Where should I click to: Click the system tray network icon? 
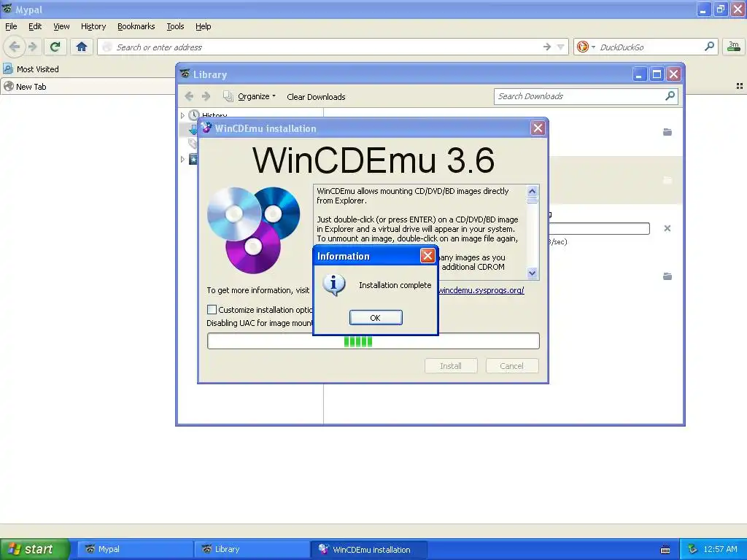coord(692,549)
